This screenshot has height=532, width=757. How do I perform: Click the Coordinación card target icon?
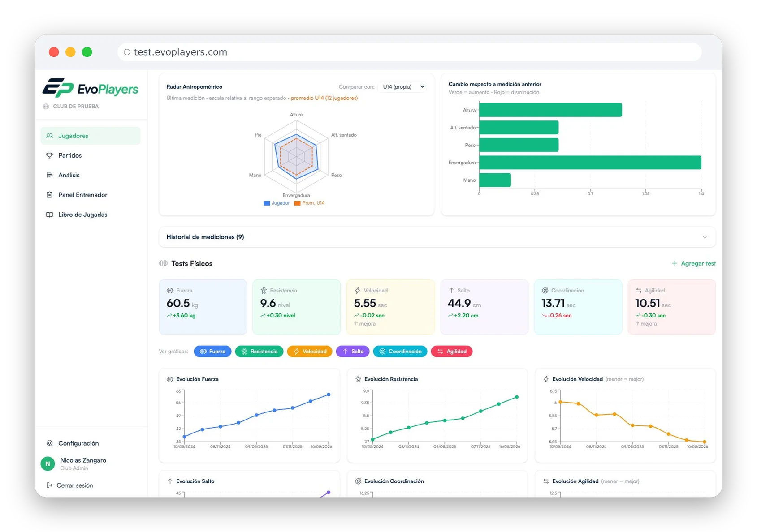[545, 291]
